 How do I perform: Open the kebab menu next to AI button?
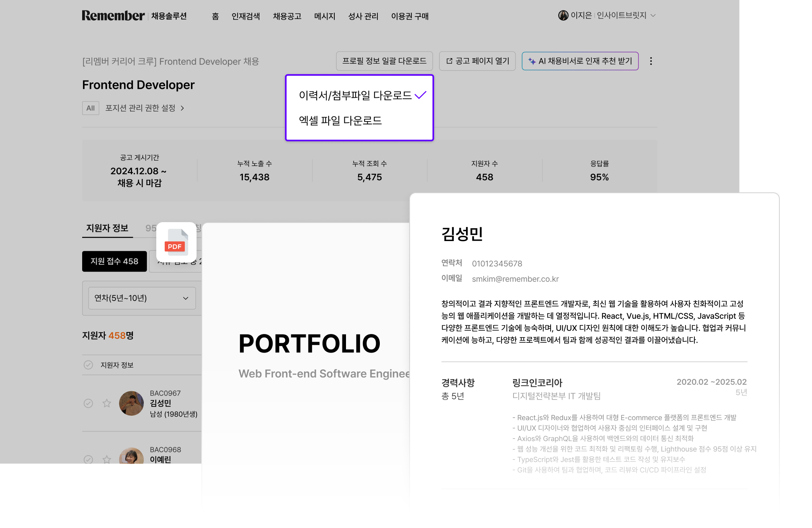(x=651, y=61)
